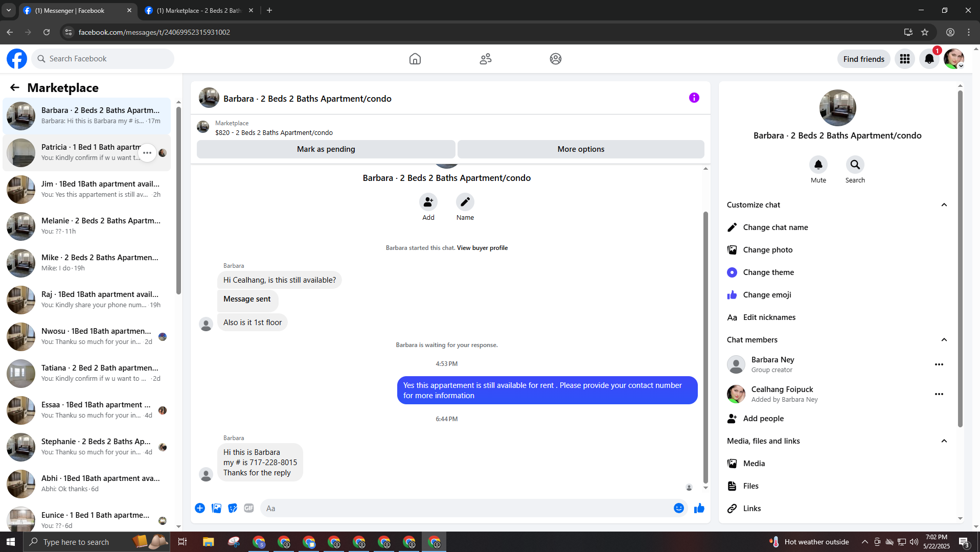Collapse the Media, files and links section
Image resolution: width=980 pixels, height=552 pixels.
coord(944,441)
